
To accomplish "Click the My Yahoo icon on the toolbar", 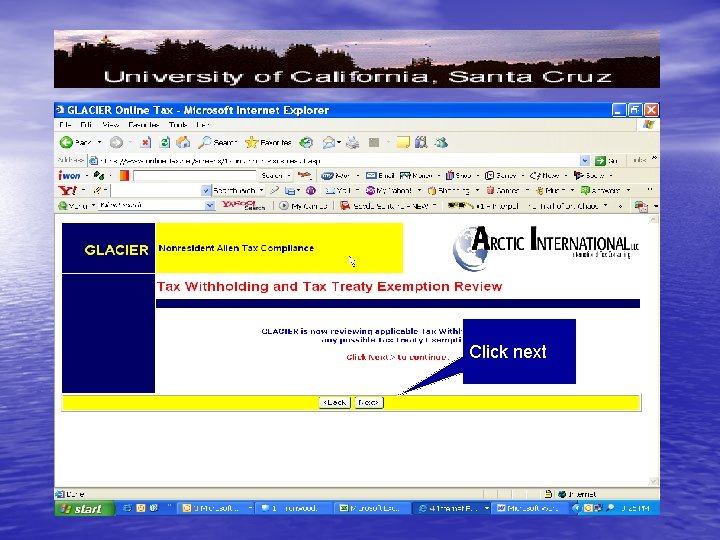I will [x=370, y=190].
